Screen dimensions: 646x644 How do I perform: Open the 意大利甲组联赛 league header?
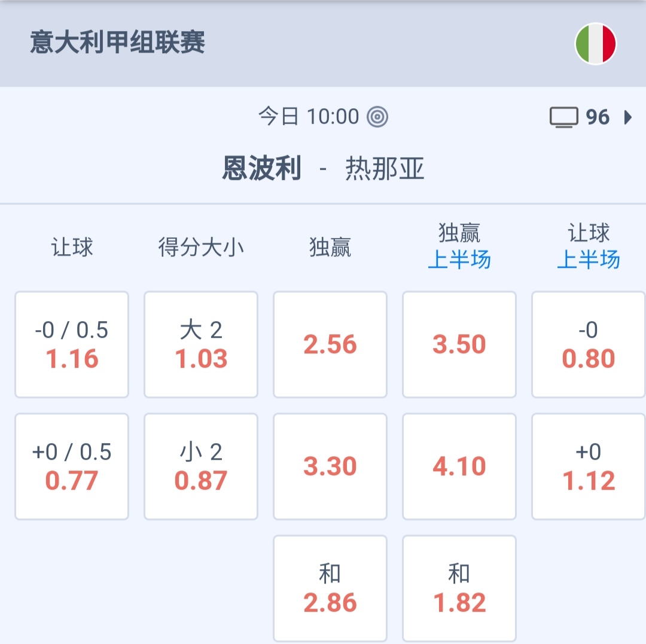(118, 44)
